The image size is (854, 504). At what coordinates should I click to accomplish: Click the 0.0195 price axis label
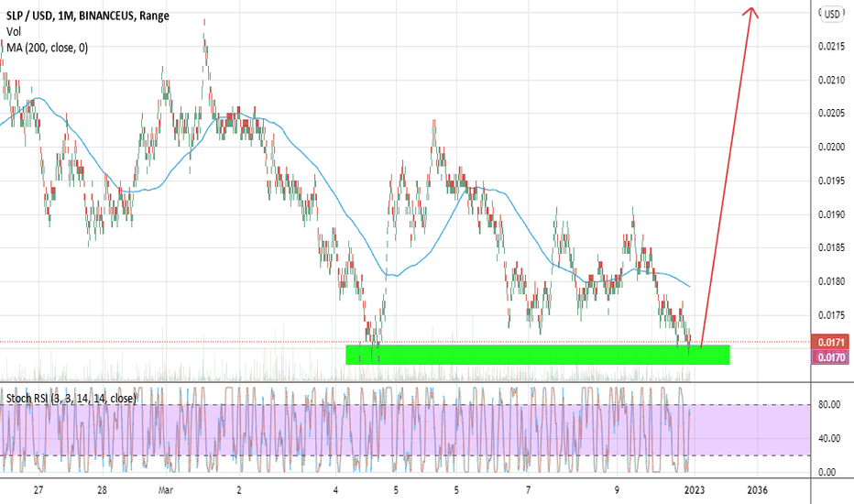coord(832,181)
